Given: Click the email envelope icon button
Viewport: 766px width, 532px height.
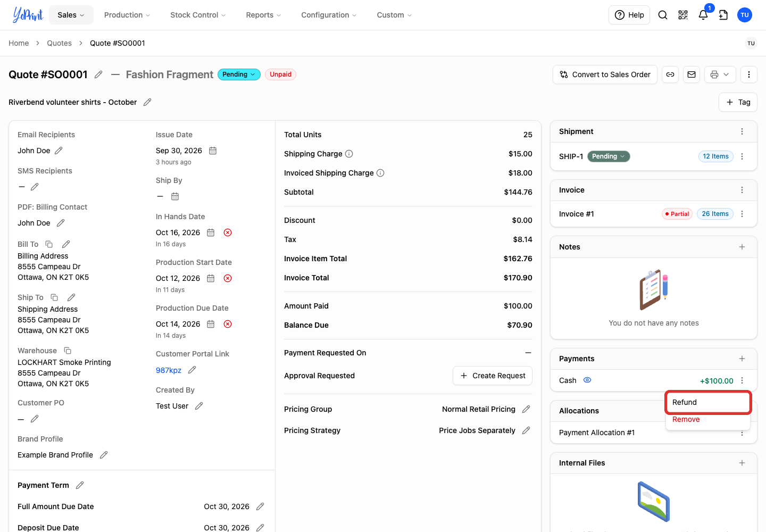Looking at the screenshot, I should pos(692,74).
